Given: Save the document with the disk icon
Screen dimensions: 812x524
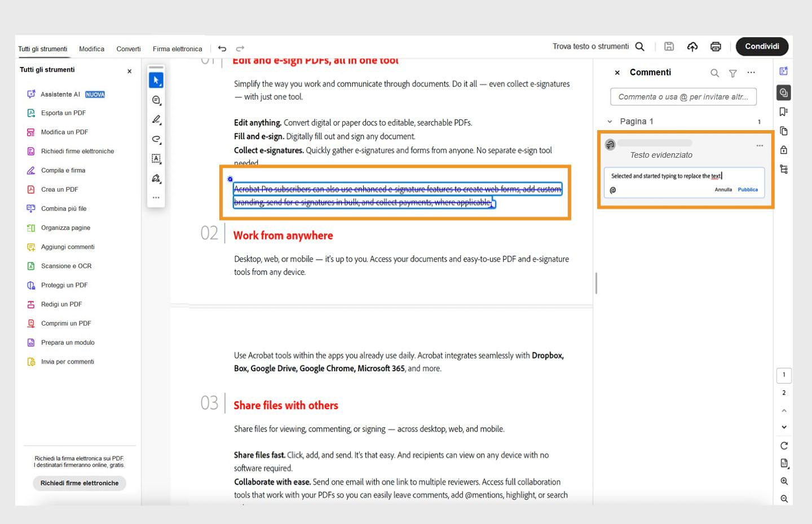Looking at the screenshot, I should (669, 47).
